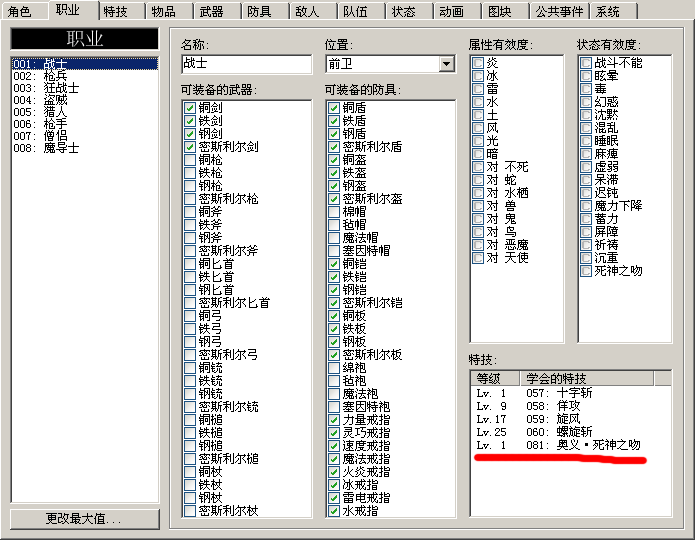Viewport: 695px width, 540px height.
Task: Click the 等级 column header
Action: pos(495,379)
